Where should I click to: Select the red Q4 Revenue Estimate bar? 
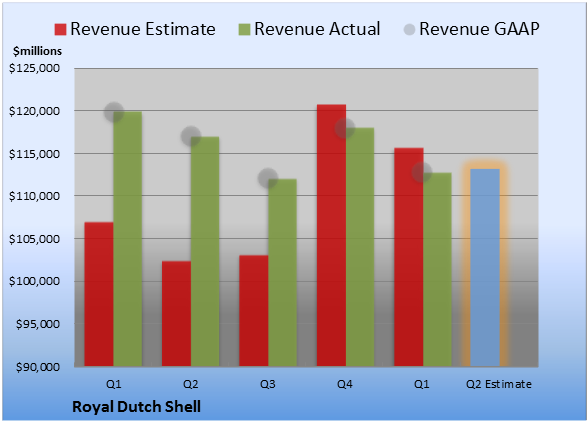(331, 235)
